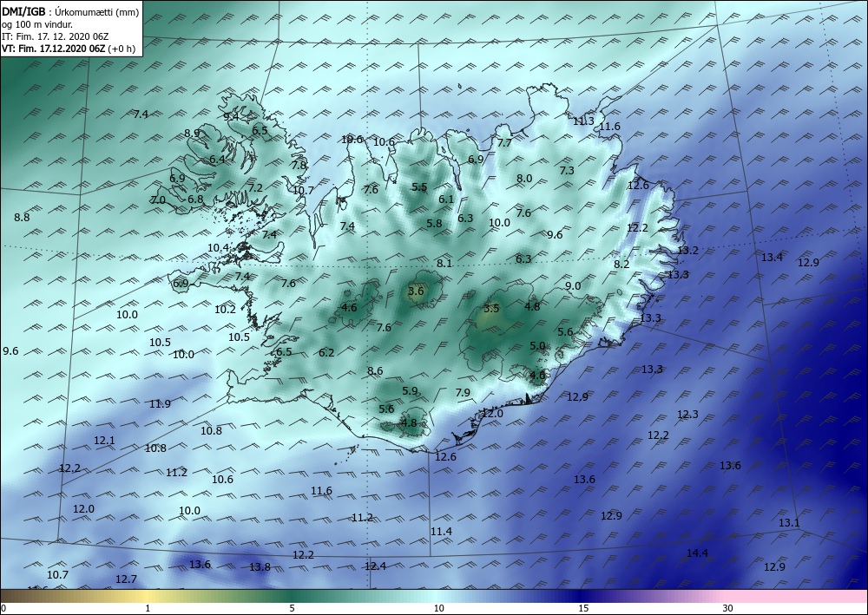Click the bold 'VT: Fim. 17.12.2020 06Z (+0 h)' line
868x615 pixels.
(x=68, y=48)
